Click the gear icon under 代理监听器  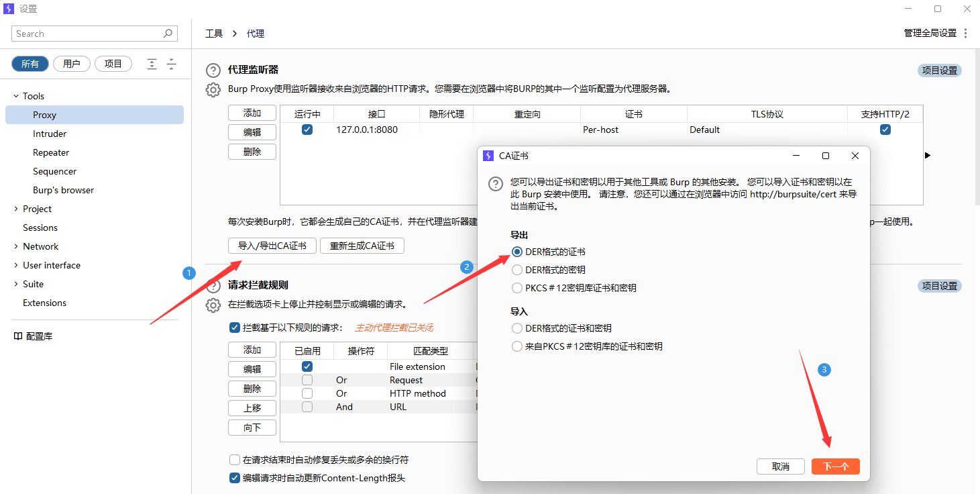tap(213, 89)
